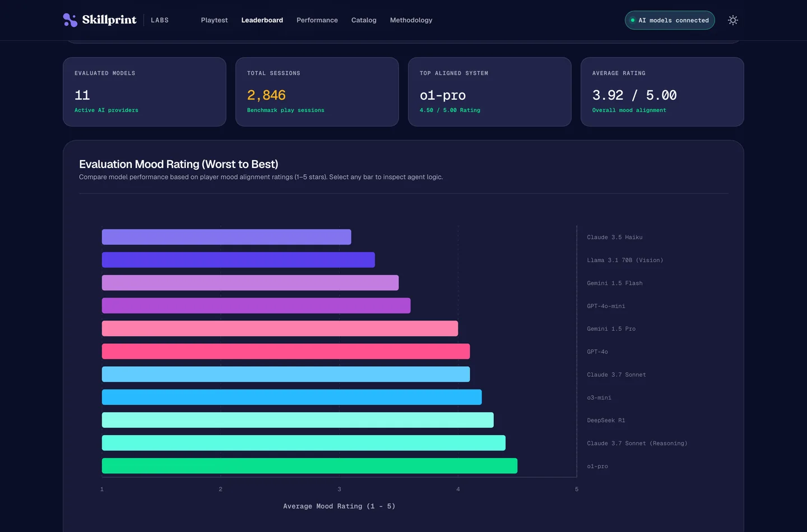Select the Gemini 1.5 Flash bar
The height and width of the screenshot is (532, 807).
pyautogui.click(x=250, y=283)
